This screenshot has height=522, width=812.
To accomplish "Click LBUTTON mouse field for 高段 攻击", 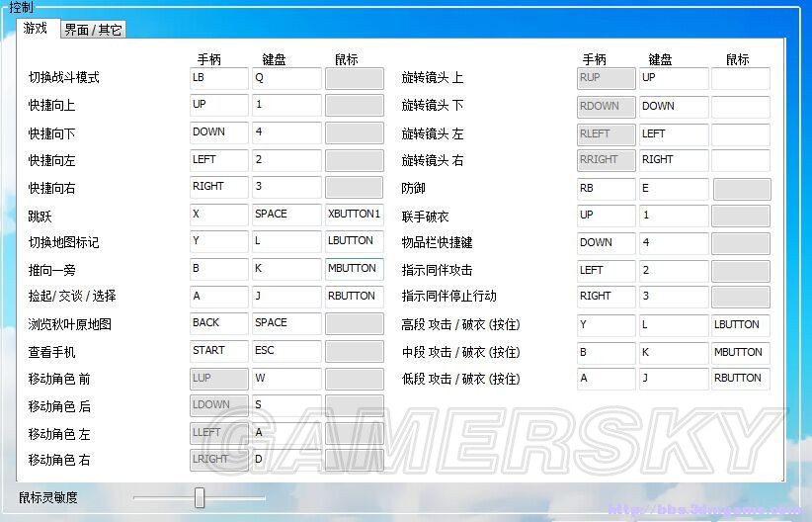I will click(741, 325).
